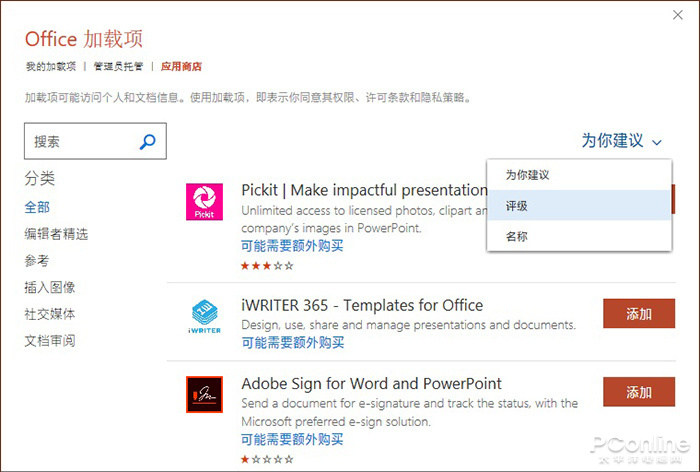Select the 文档审阅 category
The image size is (700, 472).
[x=50, y=341]
